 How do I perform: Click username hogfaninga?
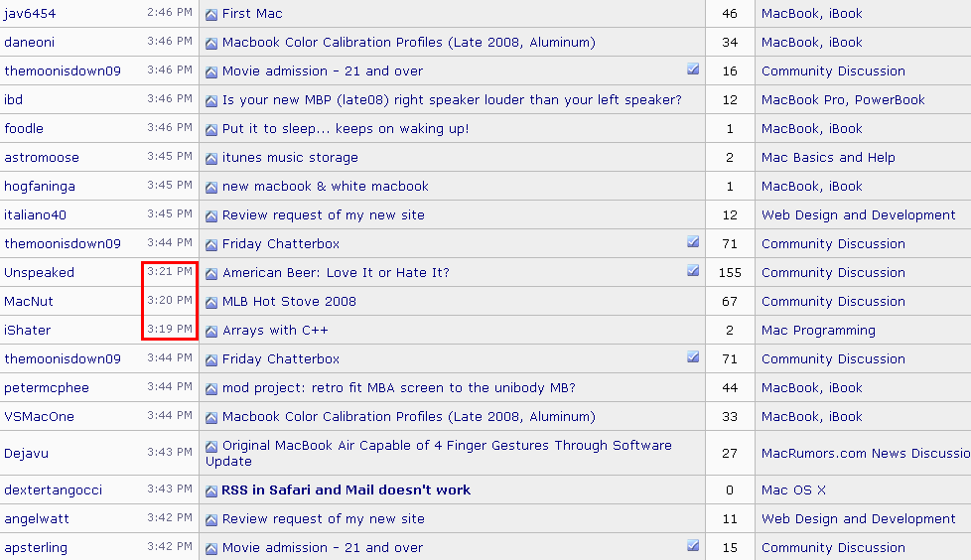coord(40,187)
